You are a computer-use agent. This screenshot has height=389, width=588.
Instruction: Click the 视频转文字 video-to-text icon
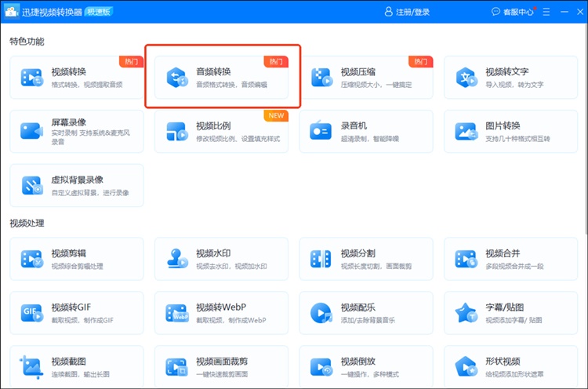(466, 78)
